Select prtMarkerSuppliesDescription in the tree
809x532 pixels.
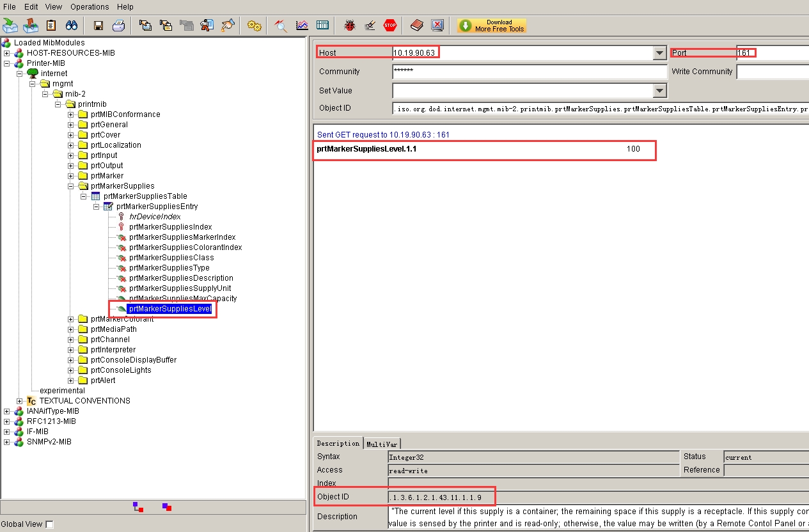pos(181,278)
